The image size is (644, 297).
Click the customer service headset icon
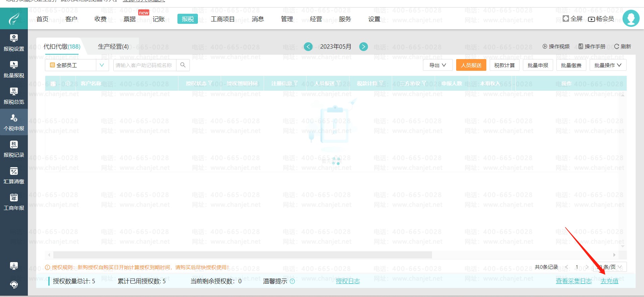(x=14, y=285)
